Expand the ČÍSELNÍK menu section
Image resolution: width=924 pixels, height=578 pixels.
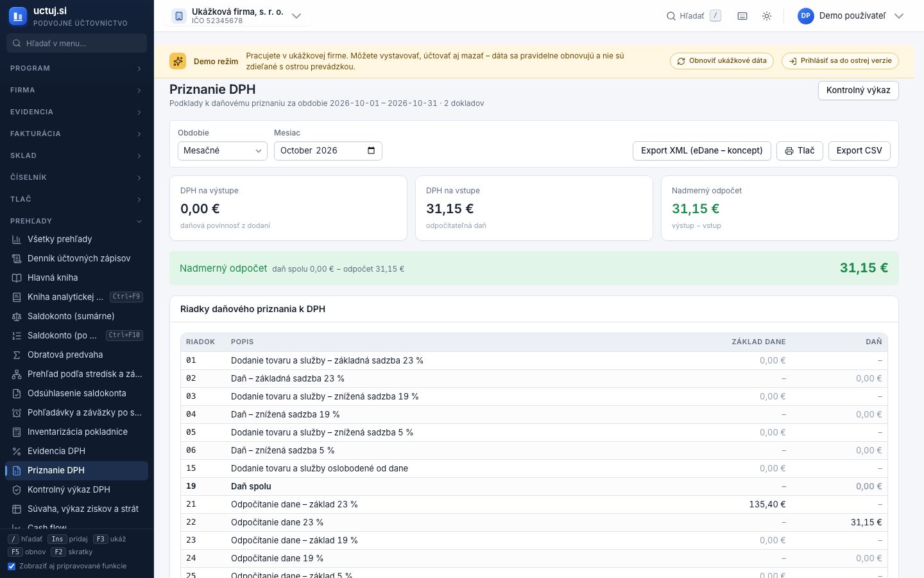click(76, 177)
